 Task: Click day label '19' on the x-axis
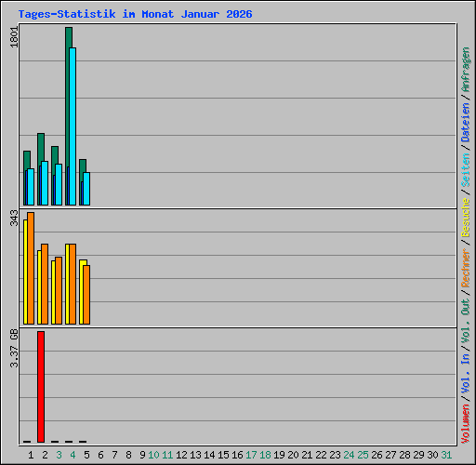(x=279, y=455)
